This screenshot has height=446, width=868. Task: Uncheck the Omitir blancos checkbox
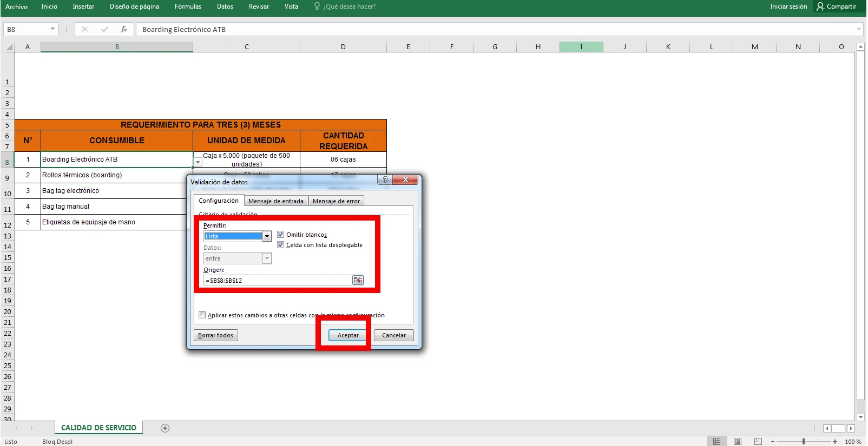point(280,235)
